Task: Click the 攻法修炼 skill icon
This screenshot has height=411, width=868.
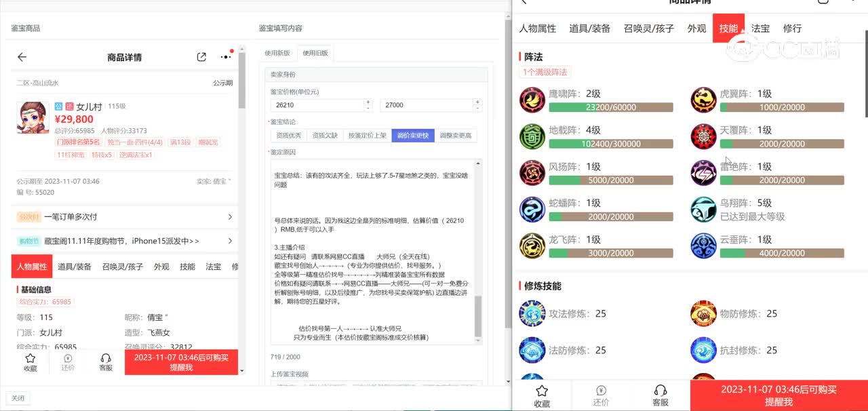Action: pyautogui.click(x=532, y=313)
